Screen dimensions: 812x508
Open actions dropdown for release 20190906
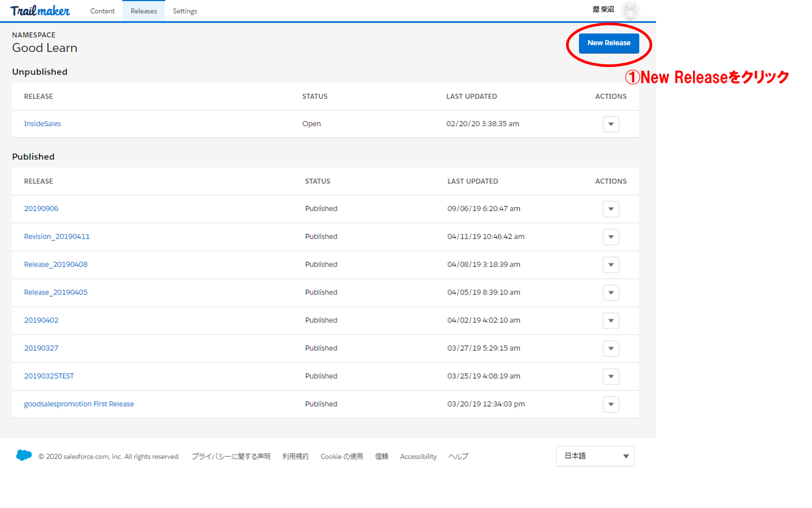coord(610,209)
